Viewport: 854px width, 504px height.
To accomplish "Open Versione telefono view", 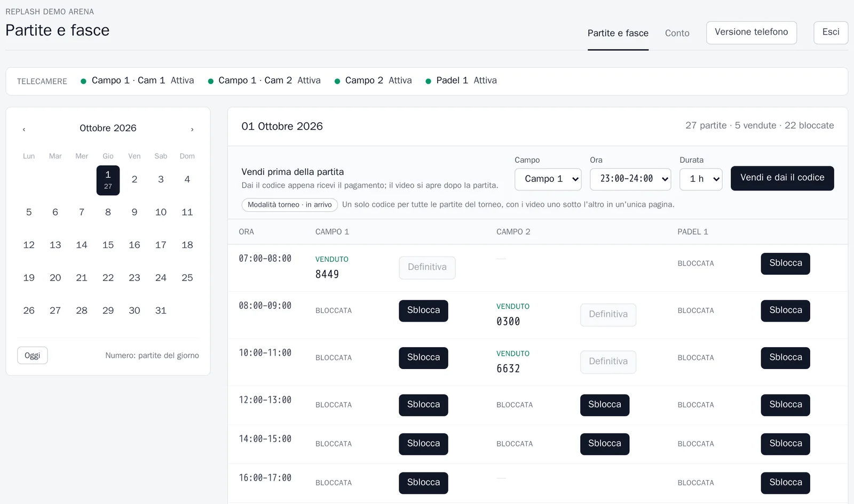I will [x=751, y=33].
